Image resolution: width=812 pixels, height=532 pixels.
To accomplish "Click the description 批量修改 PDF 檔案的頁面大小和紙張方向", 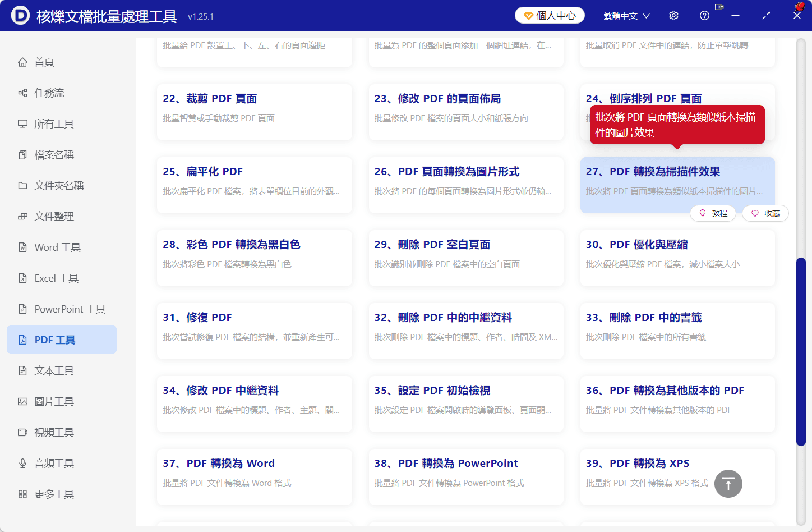I will [451, 118].
